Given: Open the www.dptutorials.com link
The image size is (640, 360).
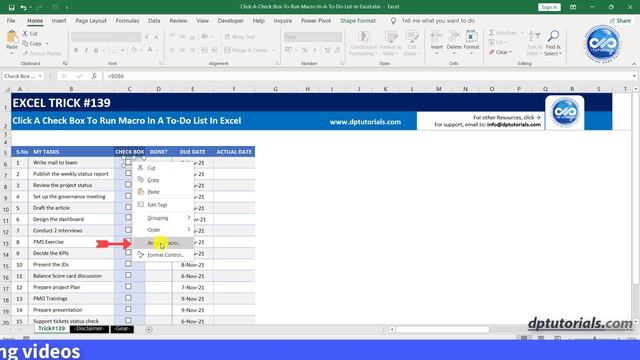Looking at the screenshot, I should 365,122.
